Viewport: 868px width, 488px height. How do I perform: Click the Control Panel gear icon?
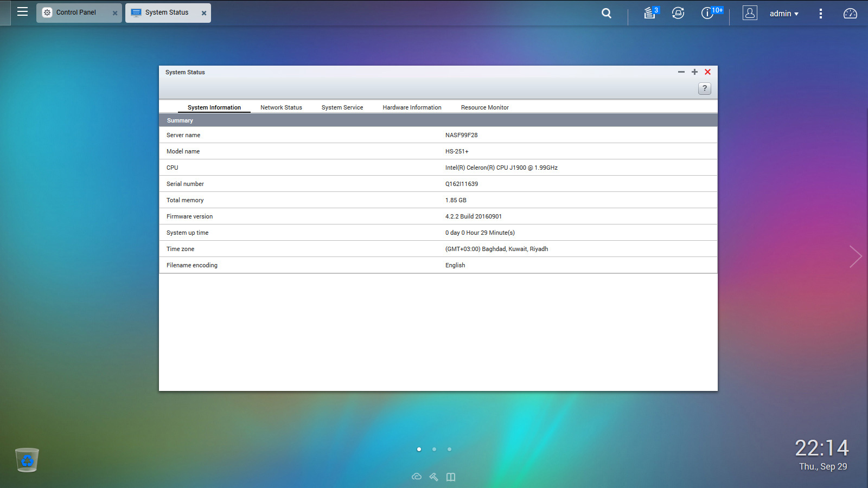[x=47, y=12]
